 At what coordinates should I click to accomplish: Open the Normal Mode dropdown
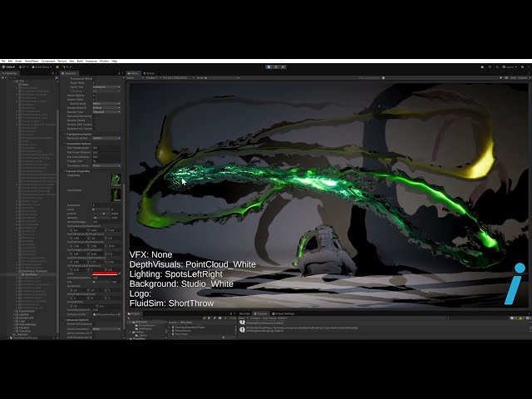pos(106,103)
